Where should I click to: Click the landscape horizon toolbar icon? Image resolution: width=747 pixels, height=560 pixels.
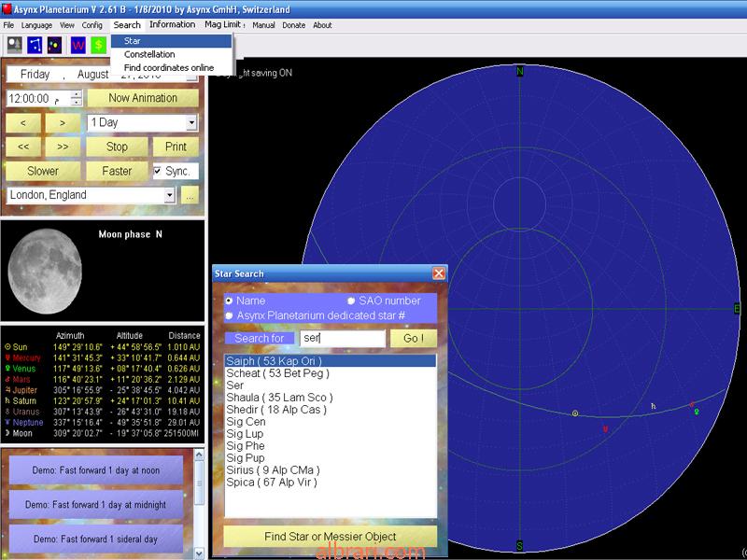15,45
